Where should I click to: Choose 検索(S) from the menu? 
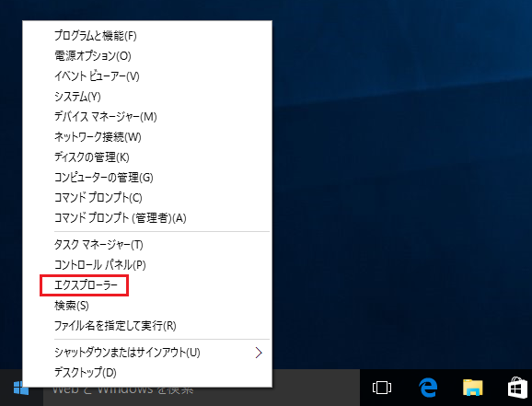point(147,306)
